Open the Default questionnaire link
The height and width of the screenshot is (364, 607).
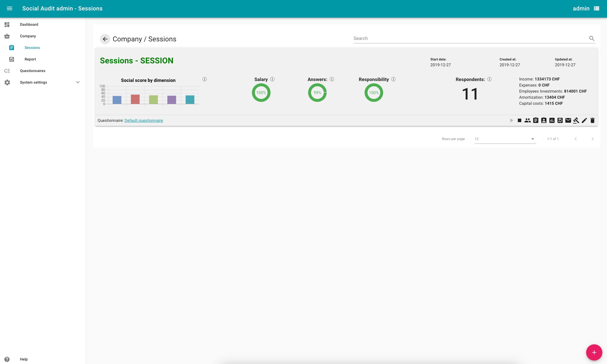tap(144, 120)
